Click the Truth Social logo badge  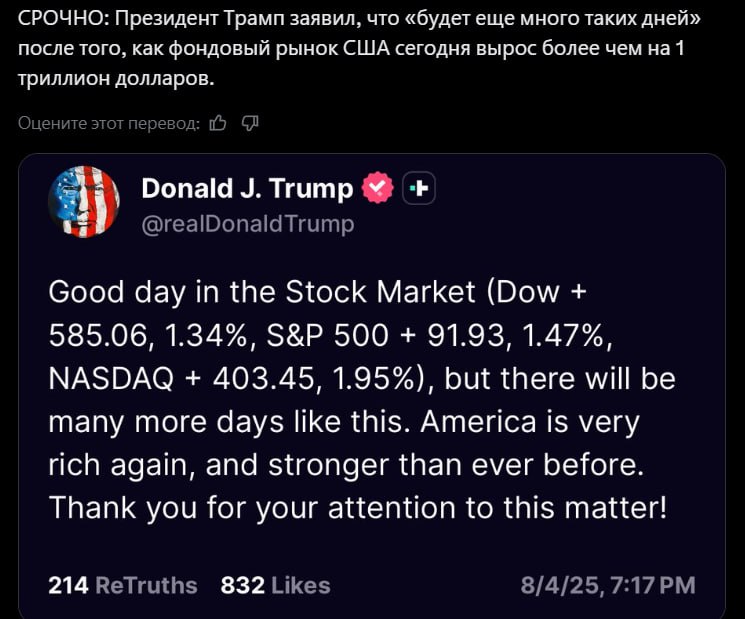click(x=419, y=189)
